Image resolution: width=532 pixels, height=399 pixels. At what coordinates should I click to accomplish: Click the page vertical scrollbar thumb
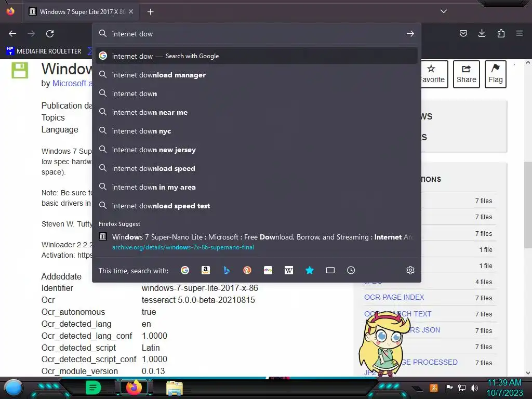pyautogui.click(x=528, y=205)
